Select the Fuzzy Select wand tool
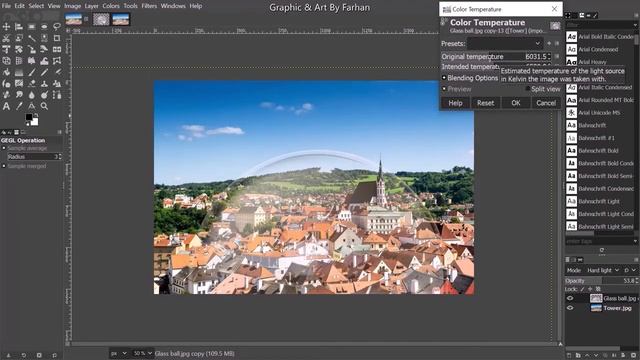The width and height of the screenshot is (640, 360). click(x=31, y=38)
